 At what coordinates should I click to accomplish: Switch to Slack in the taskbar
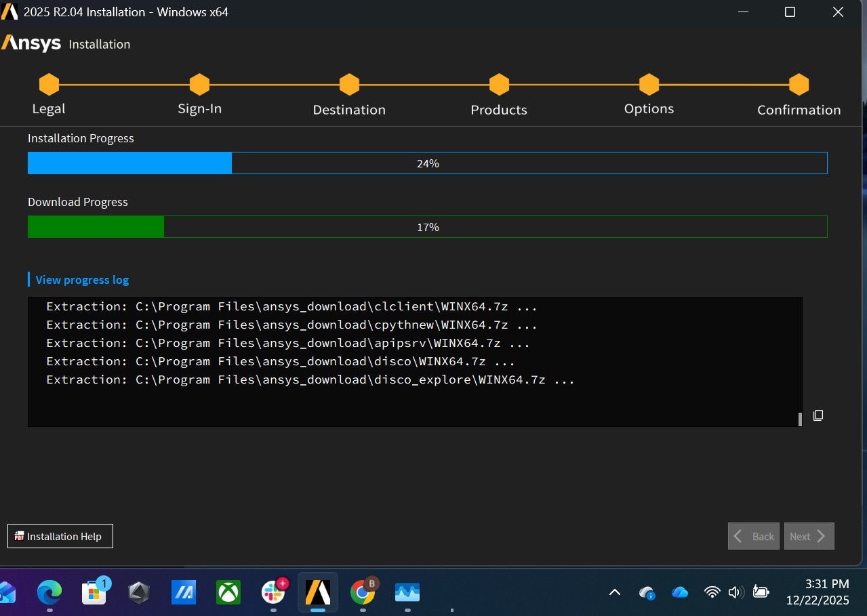(273, 593)
